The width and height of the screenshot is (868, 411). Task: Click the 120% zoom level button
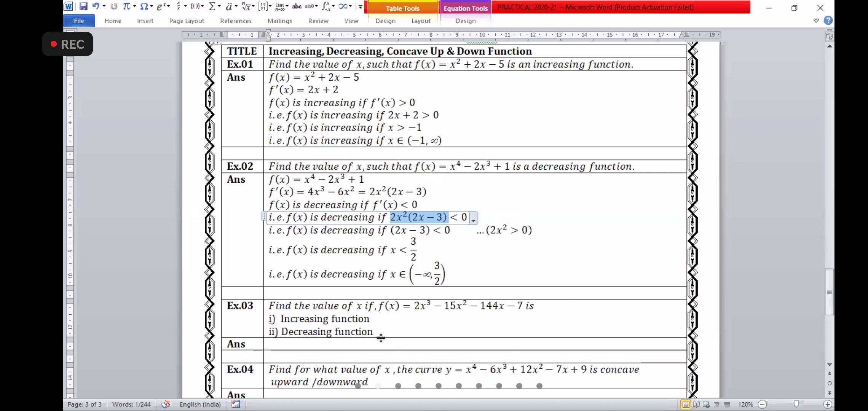[x=745, y=405]
